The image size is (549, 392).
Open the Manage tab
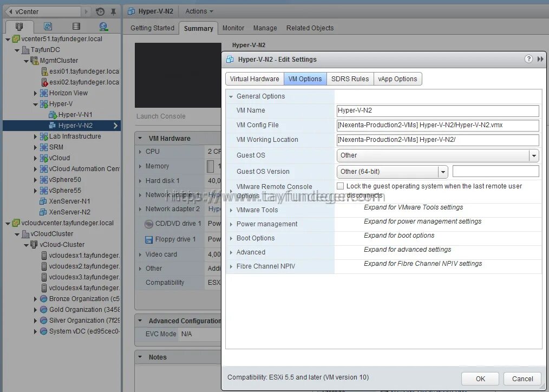[265, 28]
